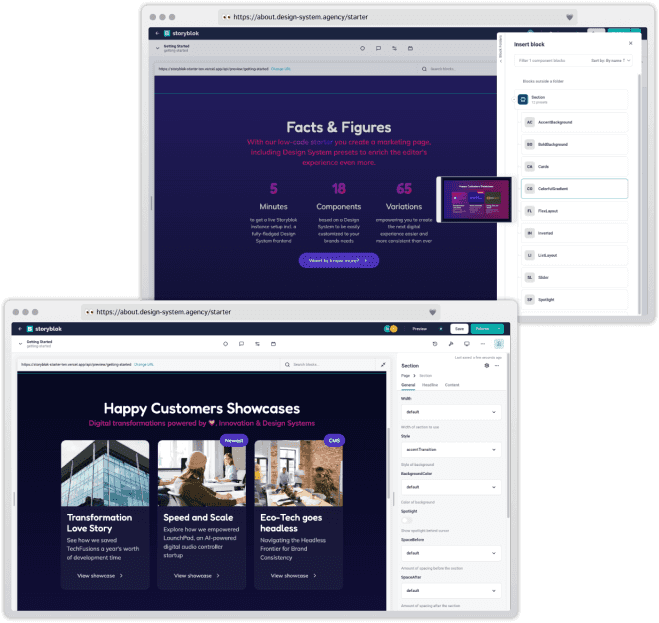Screen dimensions: 659x623
Task: Click comments icon in back window toolbar
Action: (x=378, y=48)
